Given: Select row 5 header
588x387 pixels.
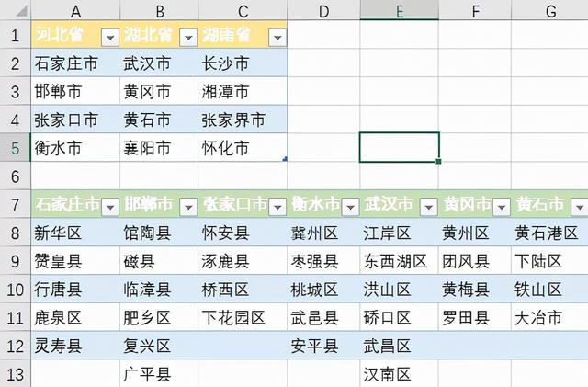Looking at the screenshot, I should (15, 148).
